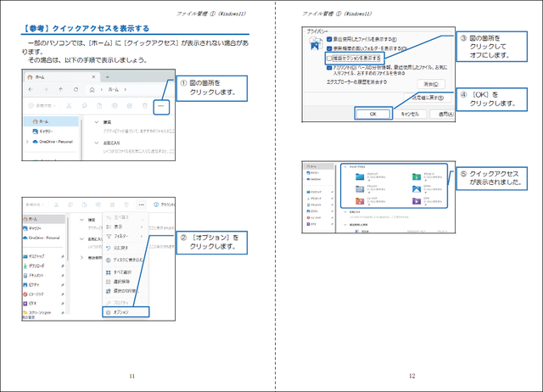Click the OK button in the options dialog
The image size is (543, 392).
click(373, 114)
